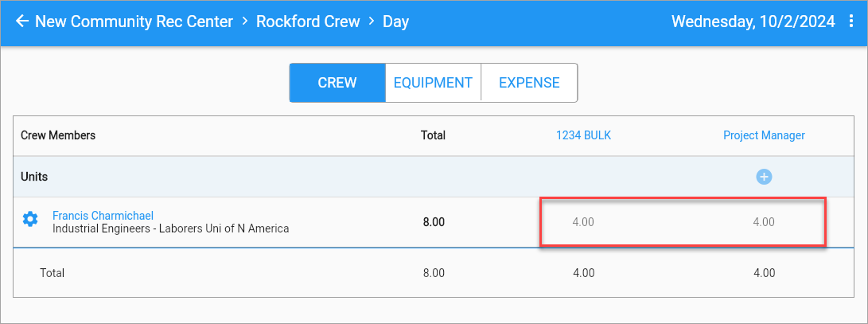Select Total row 4.00 under Project Manager
Viewport: 868px width, 324px height.
[764, 272]
